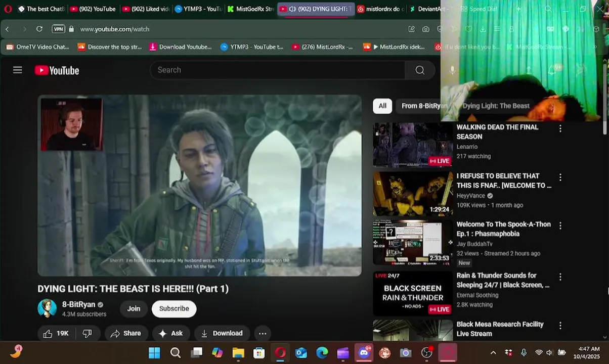609x364 pixels.
Task: Open Microsoft Store from the taskbar
Action: pyautogui.click(x=259, y=352)
